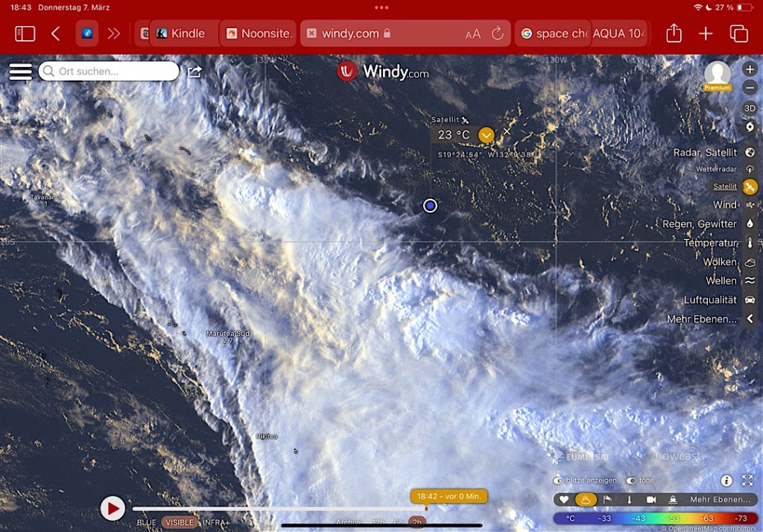Viewport: 763px width, 532px height.
Task: Zoom in the map with plus button
Action: point(750,69)
